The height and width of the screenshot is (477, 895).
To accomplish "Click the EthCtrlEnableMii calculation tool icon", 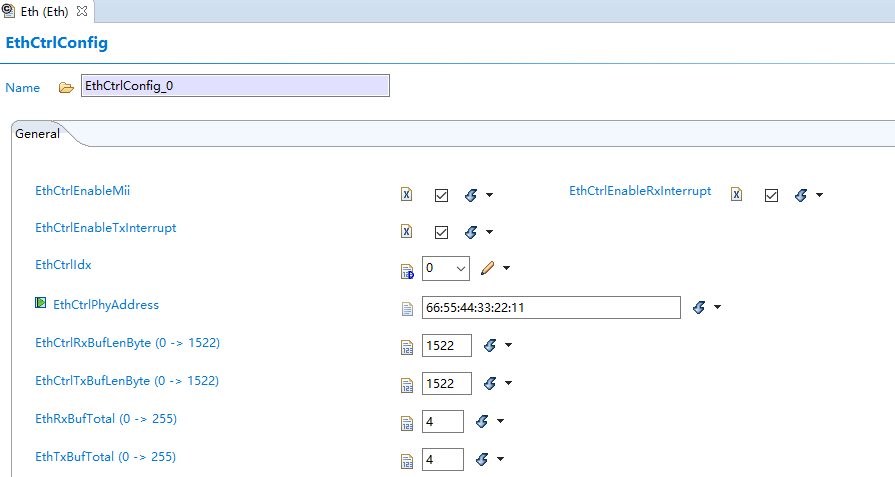I will pyautogui.click(x=471, y=195).
